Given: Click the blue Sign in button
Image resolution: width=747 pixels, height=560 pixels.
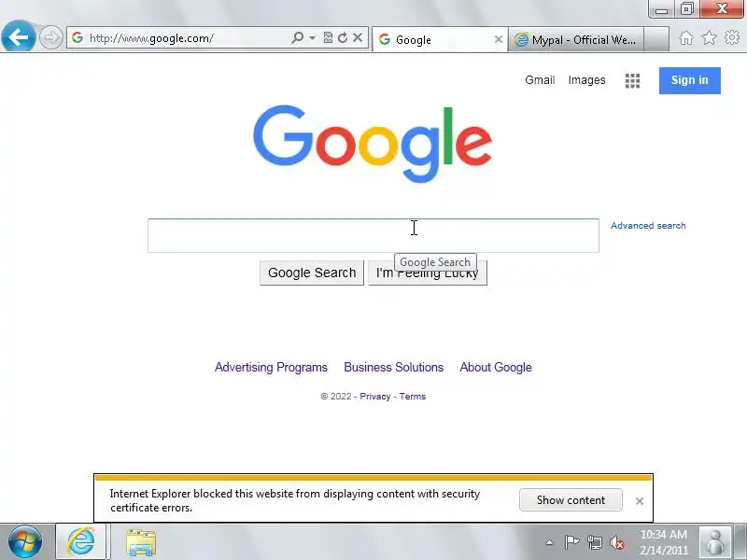Looking at the screenshot, I should [689, 80].
